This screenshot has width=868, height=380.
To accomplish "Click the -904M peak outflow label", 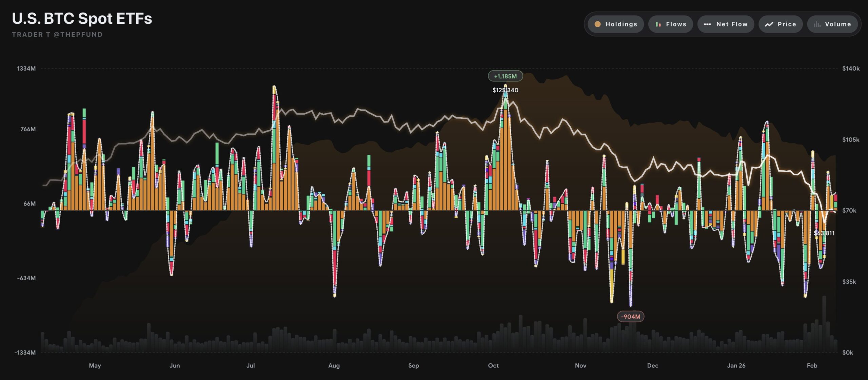I will (x=630, y=317).
